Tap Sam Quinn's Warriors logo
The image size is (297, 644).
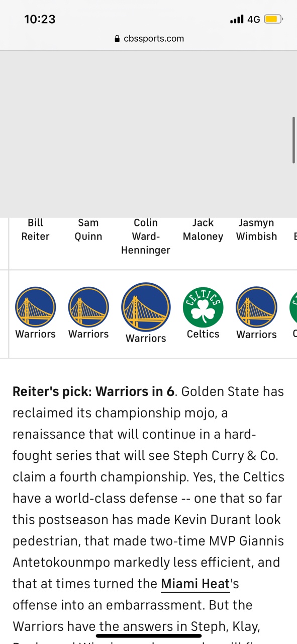88,307
